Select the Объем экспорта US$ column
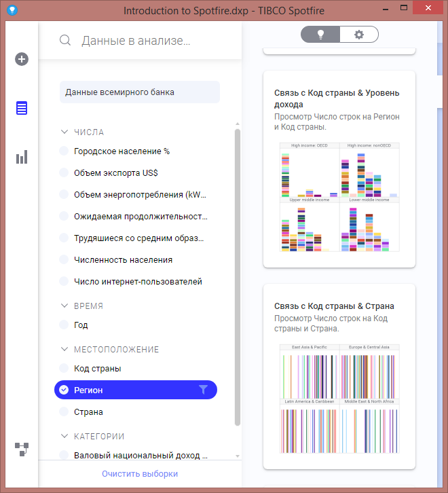 tap(136, 173)
